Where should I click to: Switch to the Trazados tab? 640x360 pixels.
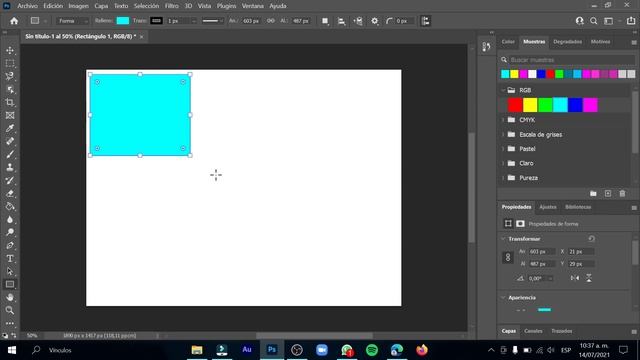562,331
